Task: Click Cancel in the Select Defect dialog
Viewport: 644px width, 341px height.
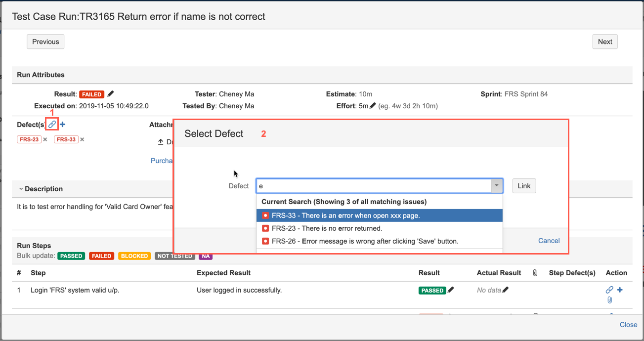Action: click(549, 241)
